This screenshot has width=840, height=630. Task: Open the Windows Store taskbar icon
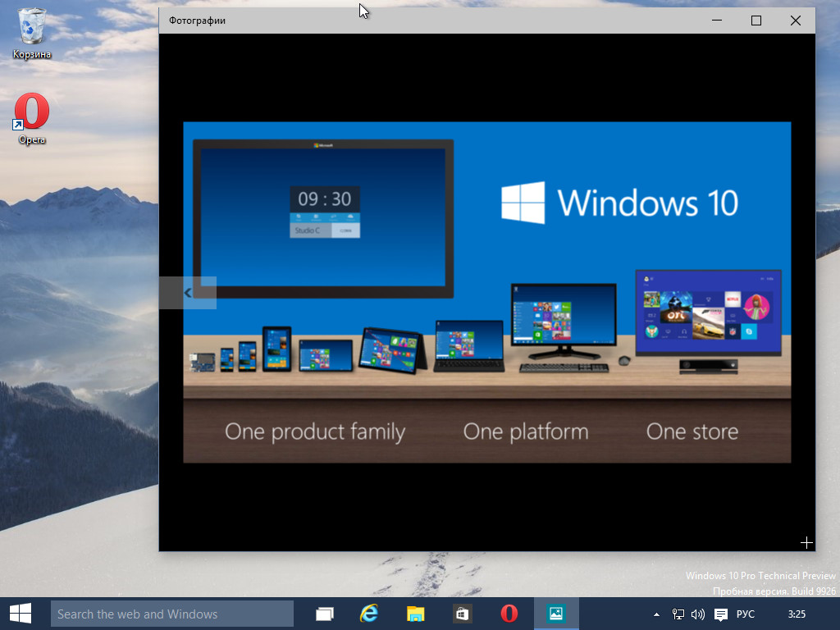point(462,614)
